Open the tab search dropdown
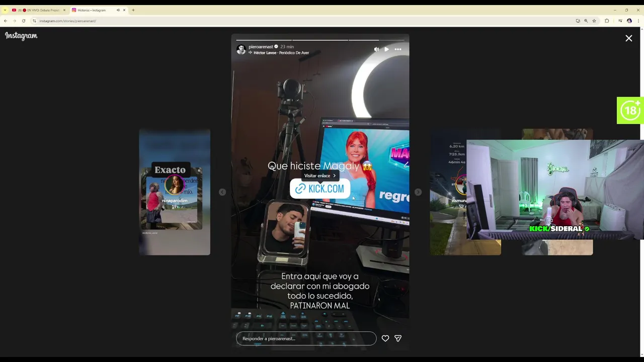This screenshot has height=362, width=644. pos(5,10)
